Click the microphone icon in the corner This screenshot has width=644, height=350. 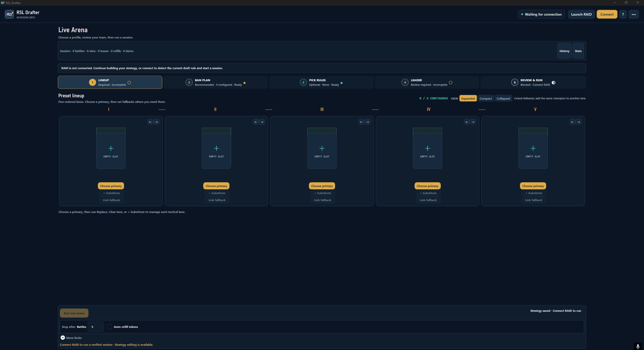pyautogui.click(x=638, y=346)
